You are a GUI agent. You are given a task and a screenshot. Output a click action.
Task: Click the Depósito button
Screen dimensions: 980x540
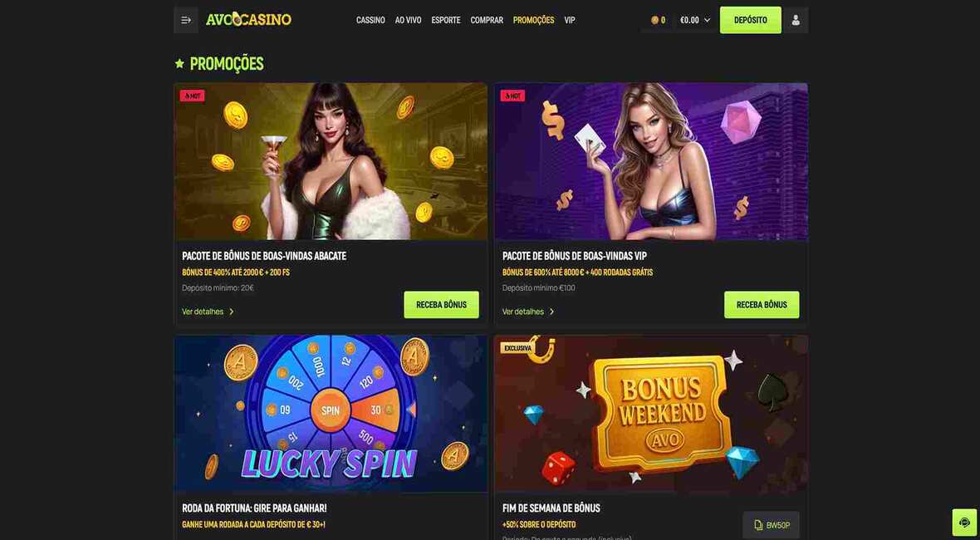coord(751,20)
